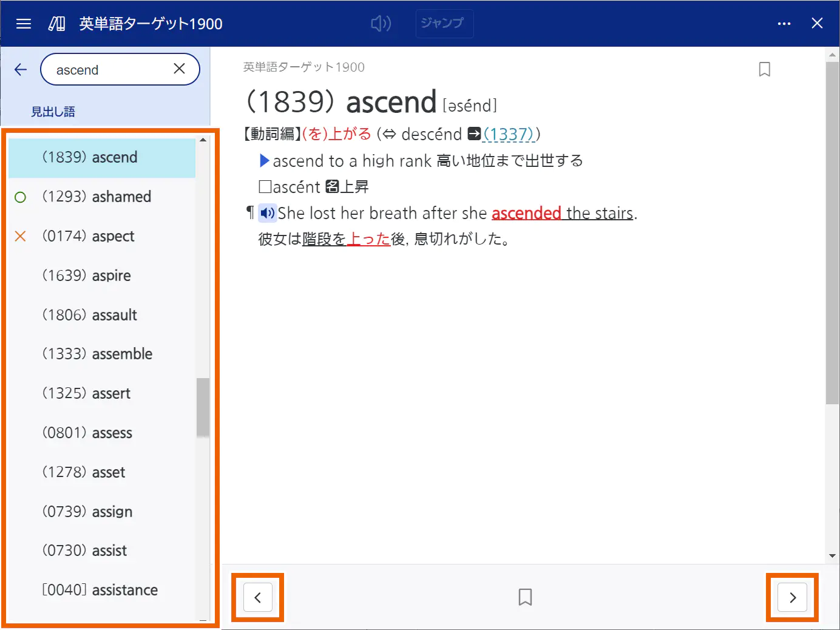Select (0730) assist in the word list
This screenshot has width=840, height=630.
102,550
